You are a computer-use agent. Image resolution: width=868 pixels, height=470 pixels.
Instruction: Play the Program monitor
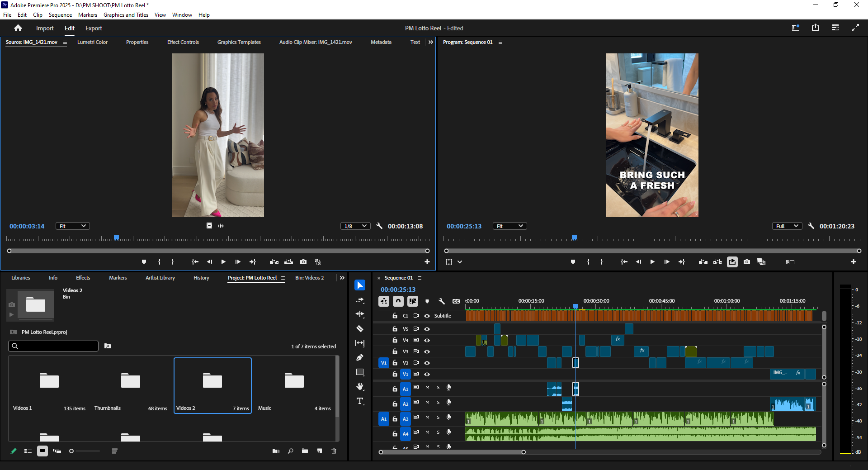tap(652, 262)
